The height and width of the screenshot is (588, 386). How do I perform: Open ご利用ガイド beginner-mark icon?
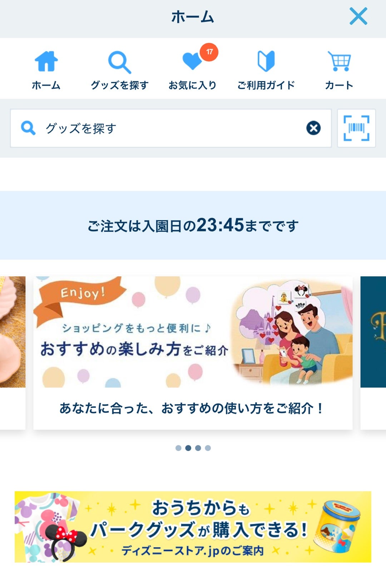tap(266, 61)
